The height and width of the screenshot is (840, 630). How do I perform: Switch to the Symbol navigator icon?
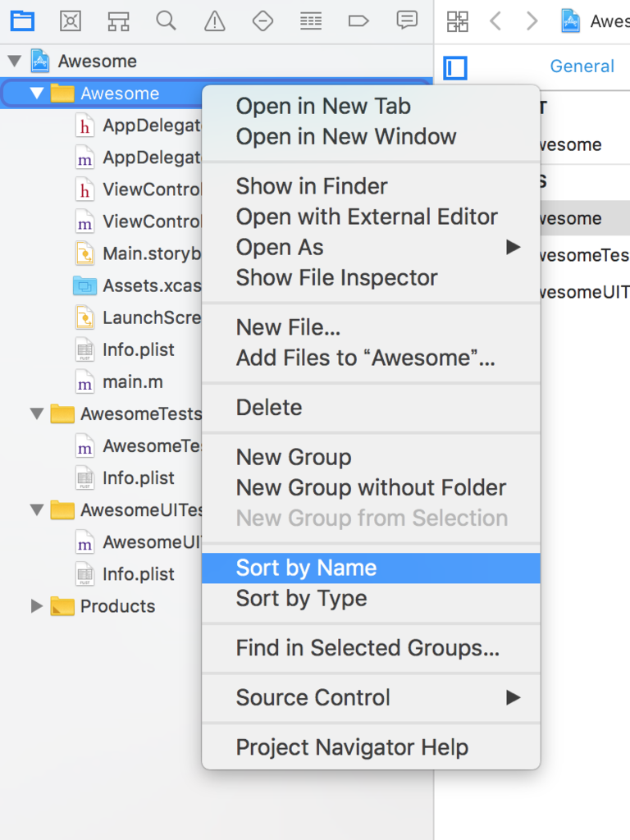coord(118,21)
